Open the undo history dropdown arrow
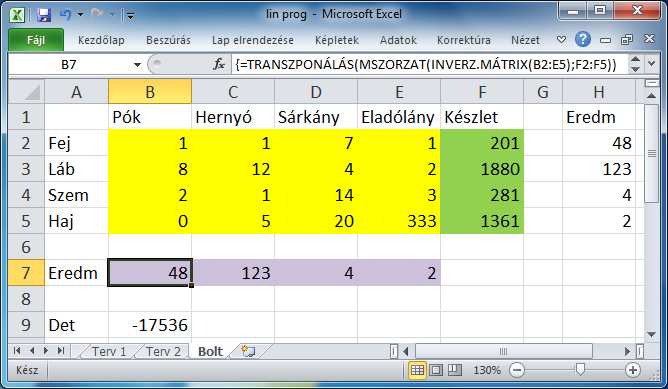Image resolution: width=668 pixels, height=389 pixels. pos(81,15)
